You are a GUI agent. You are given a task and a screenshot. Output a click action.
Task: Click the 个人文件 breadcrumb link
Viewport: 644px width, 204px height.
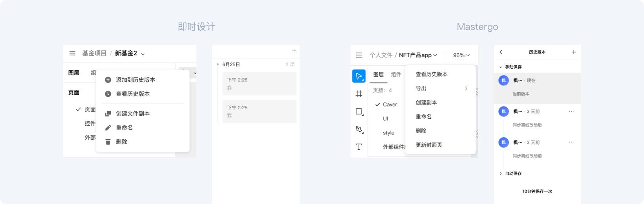(x=381, y=55)
